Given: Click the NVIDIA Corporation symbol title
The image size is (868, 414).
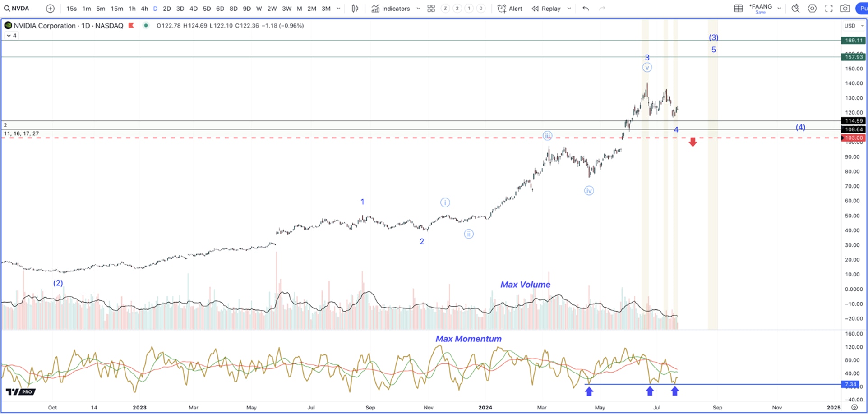Looking at the screenshot, I should pyautogui.click(x=68, y=26).
